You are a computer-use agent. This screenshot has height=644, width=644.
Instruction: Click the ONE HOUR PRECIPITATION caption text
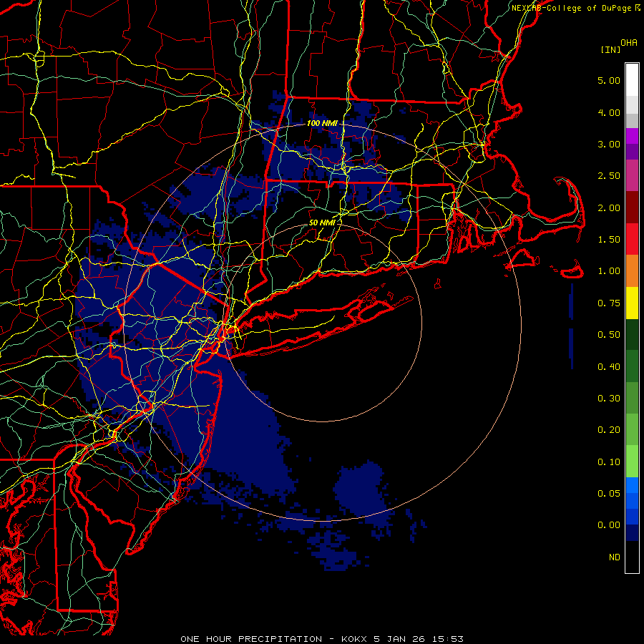[251, 639]
